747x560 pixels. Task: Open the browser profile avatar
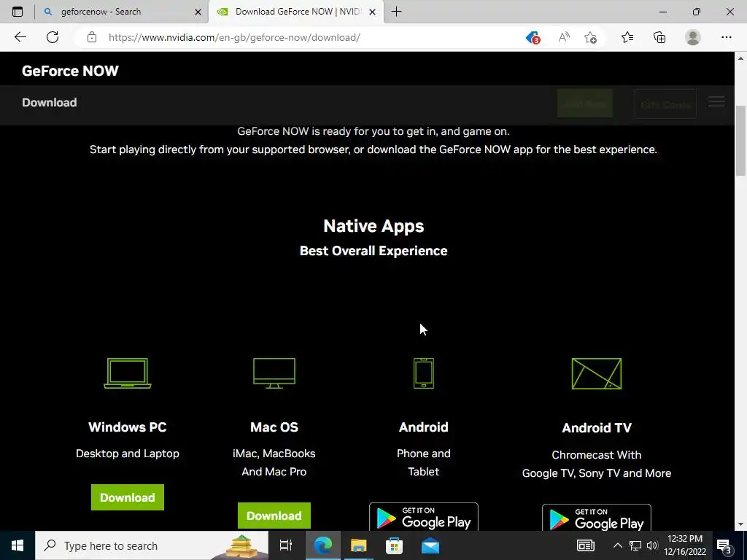[x=693, y=37]
